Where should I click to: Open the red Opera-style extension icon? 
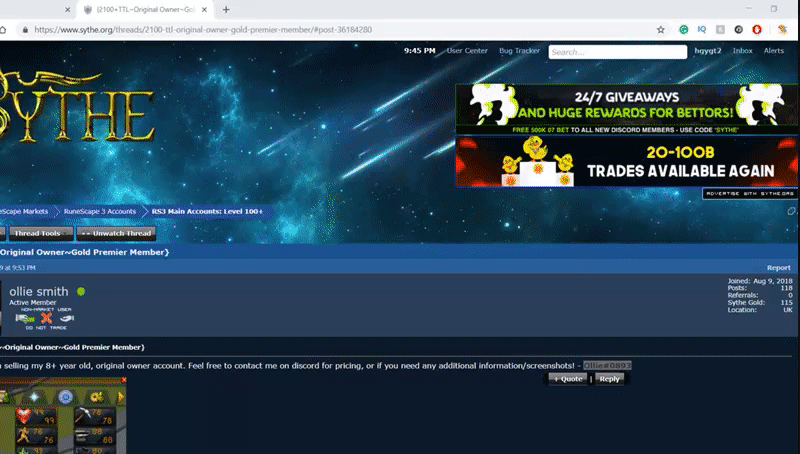click(757, 30)
